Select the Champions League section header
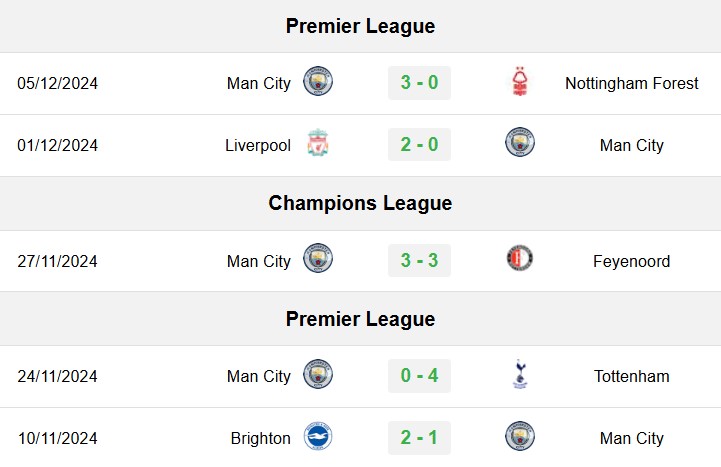721x467 pixels. point(360,204)
